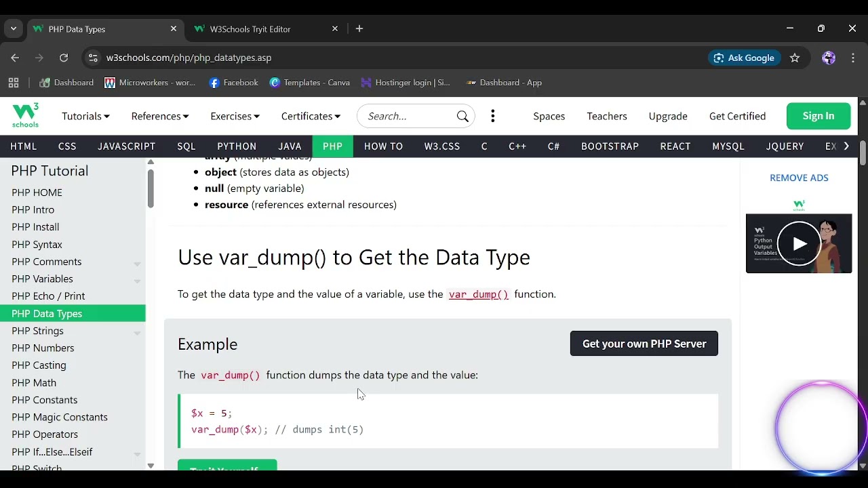Screen dimensions: 868x488
Task: Go back using browser back arrow
Action: (15, 58)
